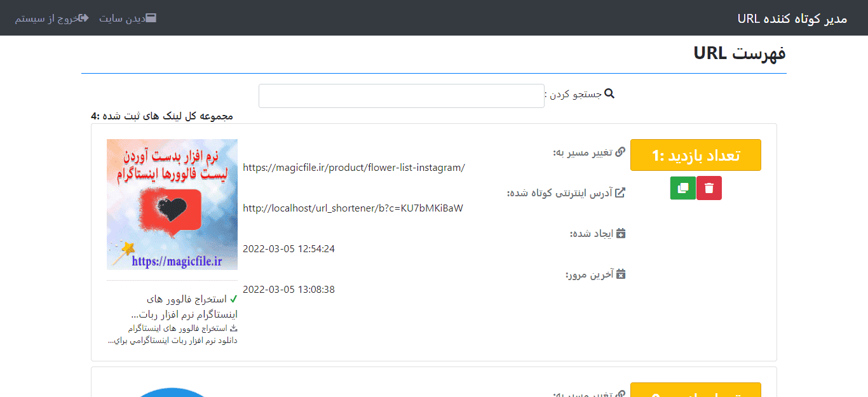Click the مدیر کوتاه کننده URL brand title
Image resolution: width=868 pixels, height=397 pixels.
point(792,18)
